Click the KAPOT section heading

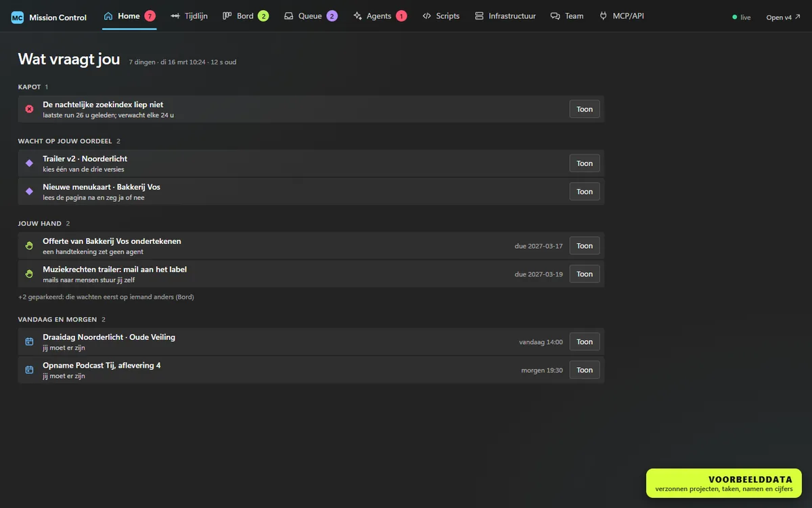tap(30, 87)
